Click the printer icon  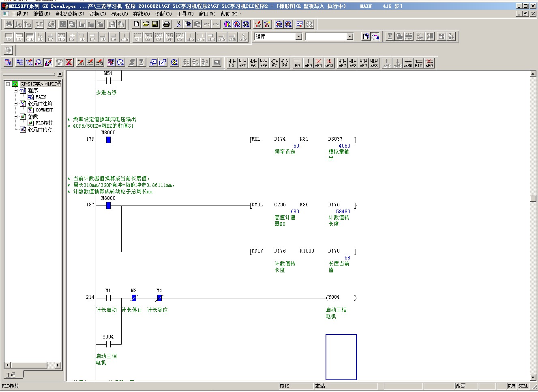166,24
